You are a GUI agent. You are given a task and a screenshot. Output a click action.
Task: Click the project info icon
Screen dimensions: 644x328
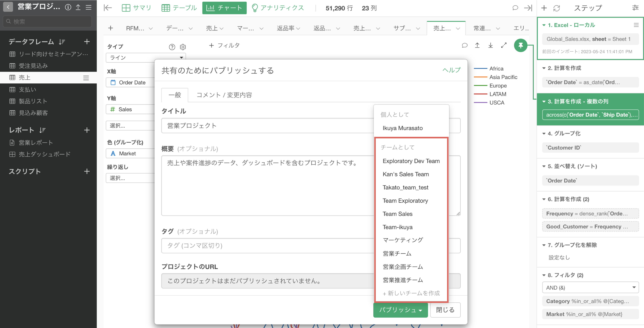[68, 7]
